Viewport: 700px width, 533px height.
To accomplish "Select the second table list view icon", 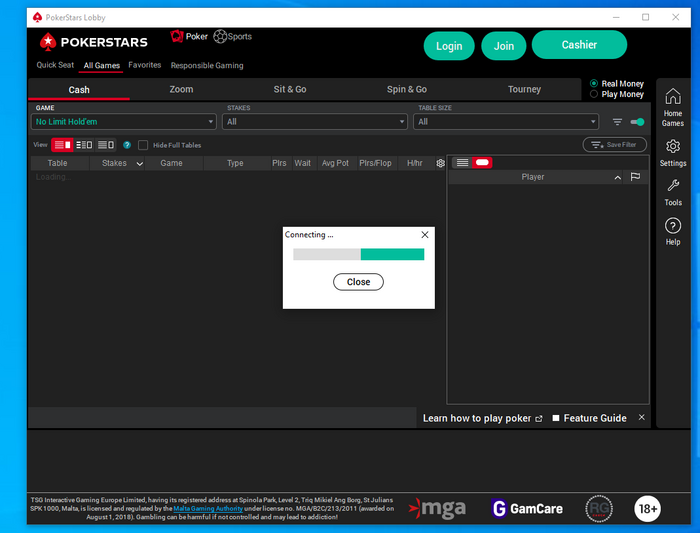I will click(x=84, y=145).
